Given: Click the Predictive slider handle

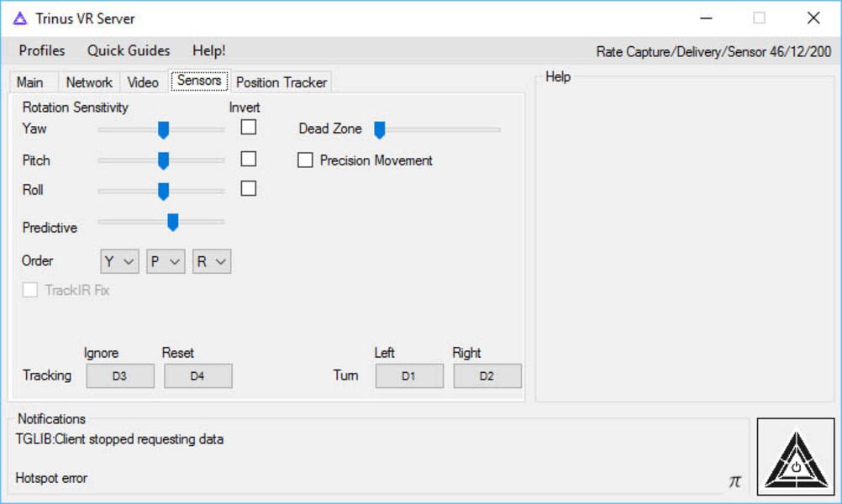Looking at the screenshot, I should pyautogui.click(x=172, y=222).
